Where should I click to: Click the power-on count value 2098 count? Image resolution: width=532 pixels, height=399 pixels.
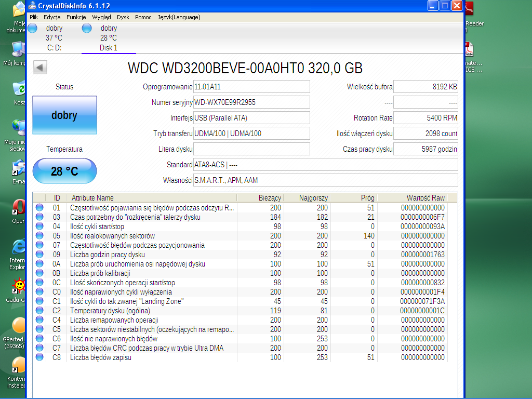click(x=426, y=134)
